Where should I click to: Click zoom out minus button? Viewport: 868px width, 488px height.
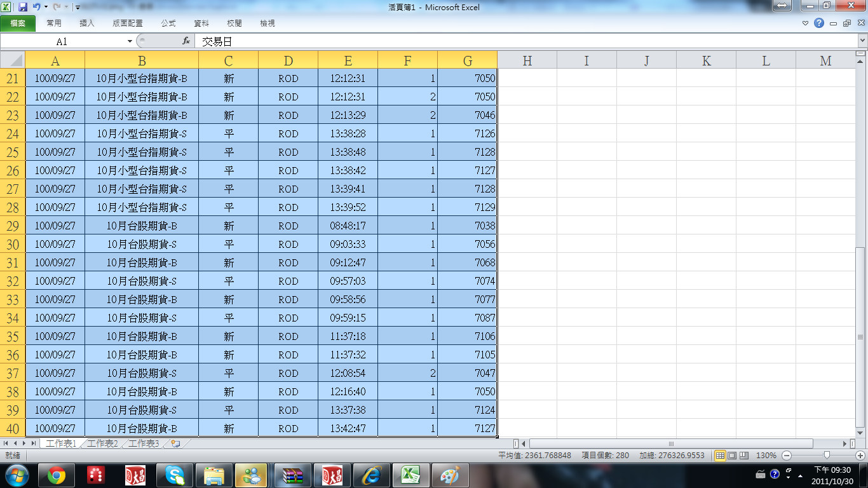[786, 456]
